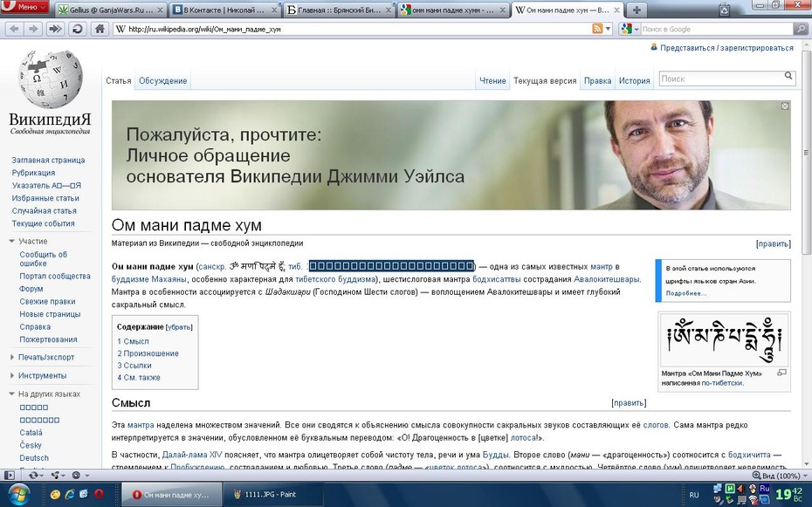Switch to the Обсуждение tab
This screenshot has height=507, width=812.
pos(162,80)
